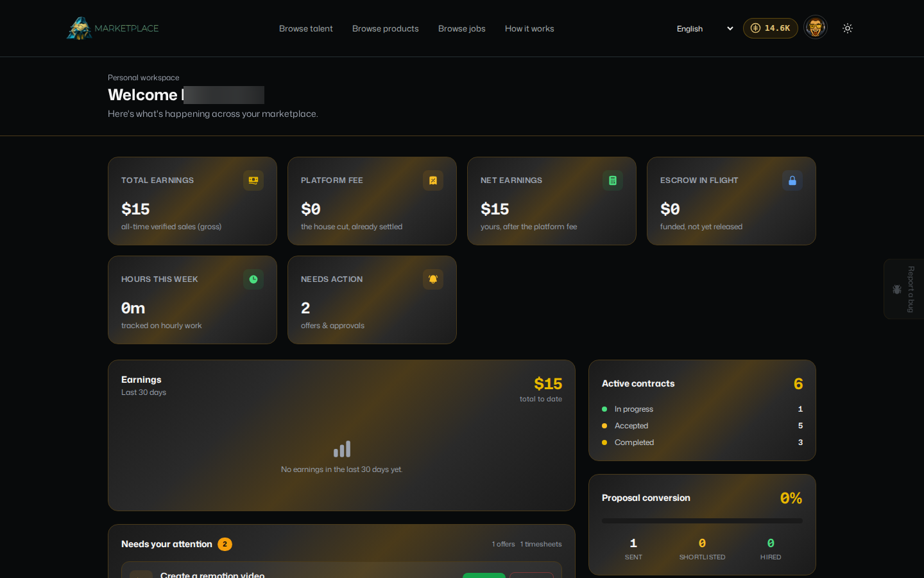
Task: Expand the English language dropdown
Action: [705, 29]
